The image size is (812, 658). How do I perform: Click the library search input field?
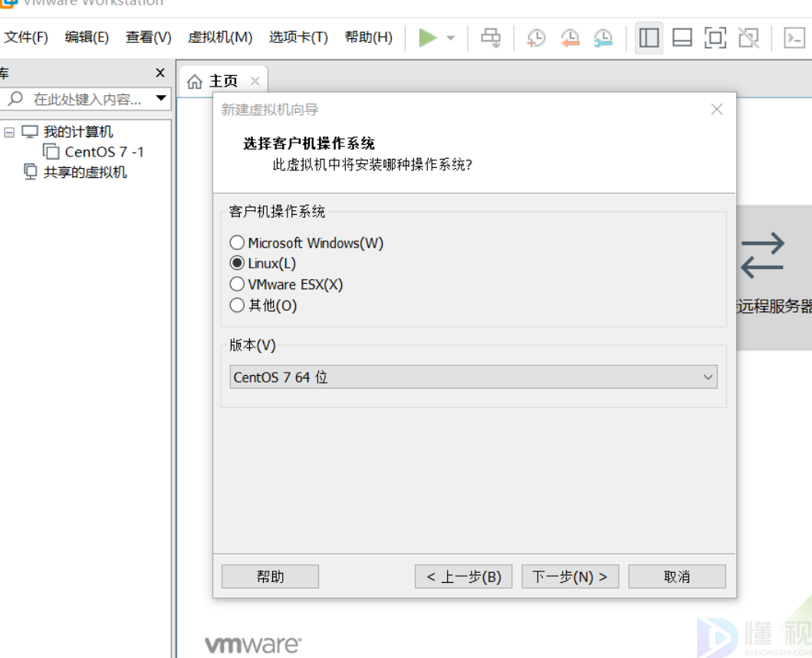[x=87, y=99]
